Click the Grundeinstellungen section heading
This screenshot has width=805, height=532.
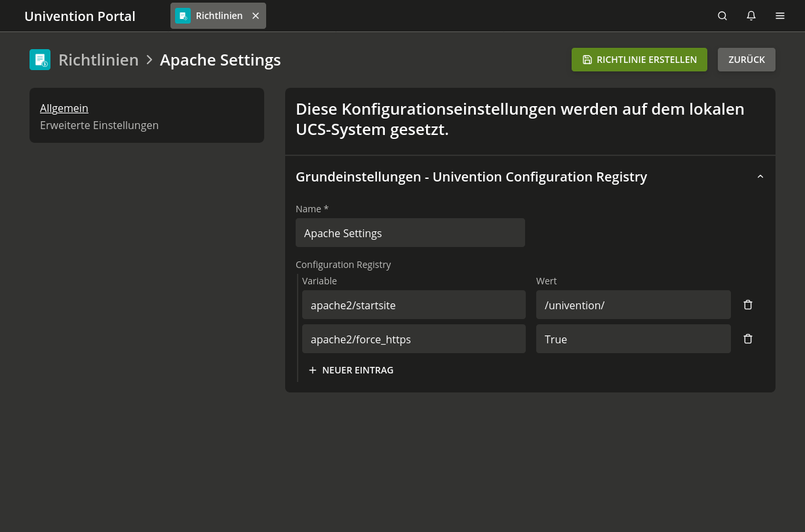coord(471,177)
